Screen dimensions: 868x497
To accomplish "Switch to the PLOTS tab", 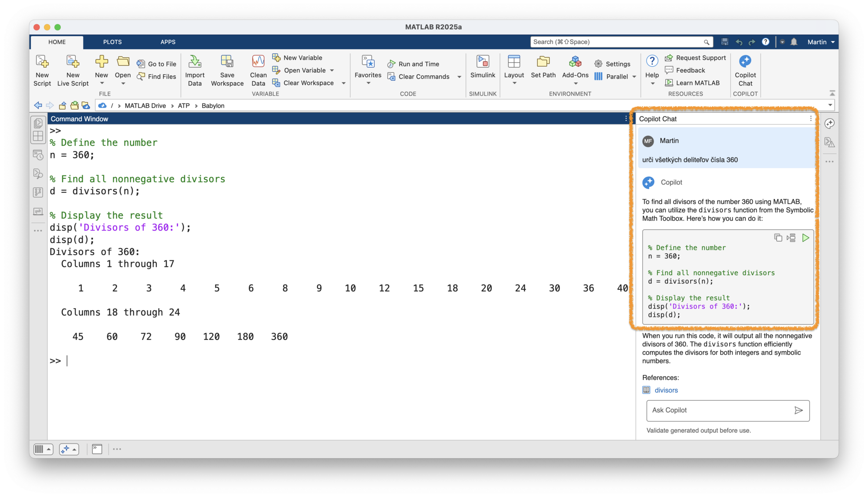I will click(112, 42).
